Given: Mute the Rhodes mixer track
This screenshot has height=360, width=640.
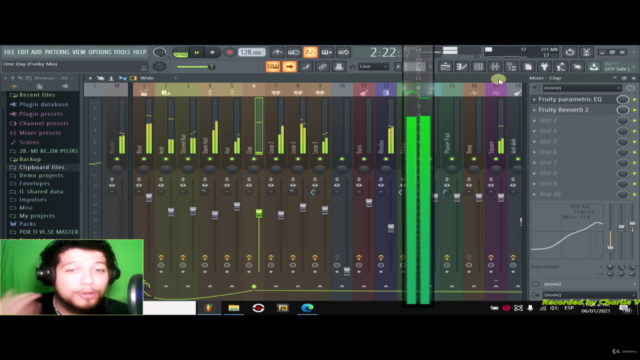Looking at the screenshot, I should (x=386, y=159).
